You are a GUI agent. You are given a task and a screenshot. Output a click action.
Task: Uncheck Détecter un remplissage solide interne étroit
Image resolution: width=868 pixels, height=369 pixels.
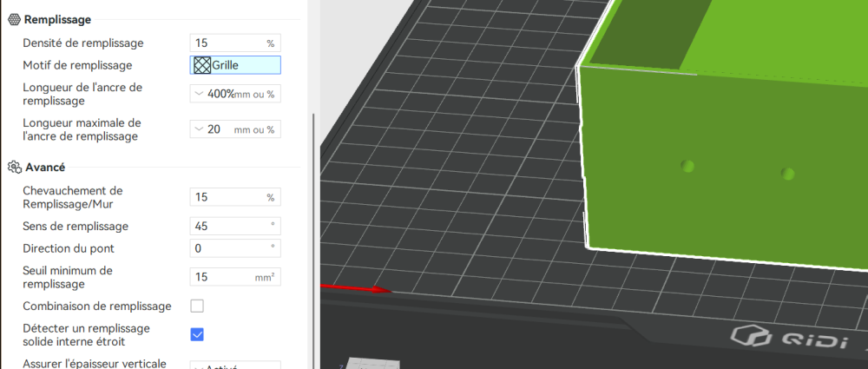point(197,334)
